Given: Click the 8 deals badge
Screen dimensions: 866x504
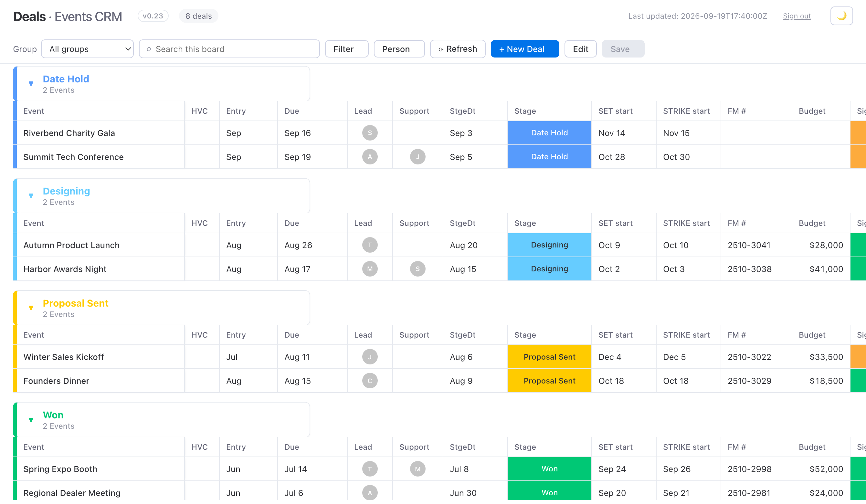Looking at the screenshot, I should [199, 16].
